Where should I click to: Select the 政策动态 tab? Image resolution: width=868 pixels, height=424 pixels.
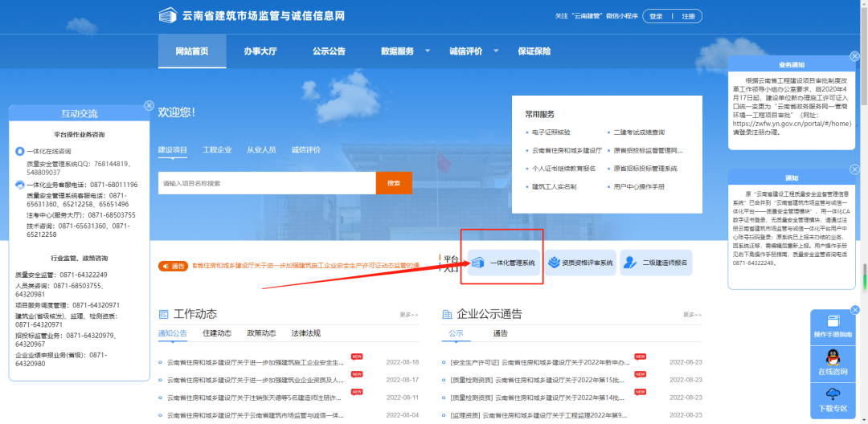point(260,333)
